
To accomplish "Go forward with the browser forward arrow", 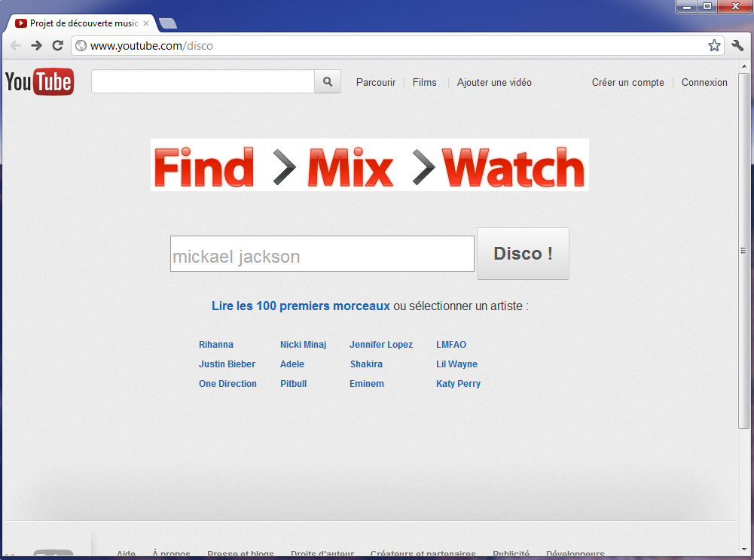I will 37,46.
